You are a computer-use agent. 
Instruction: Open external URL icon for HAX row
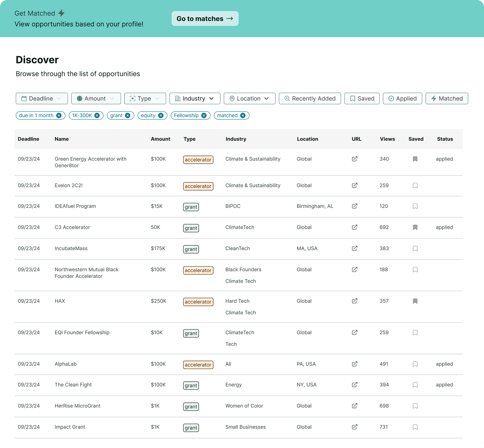[x=354, y=301]
